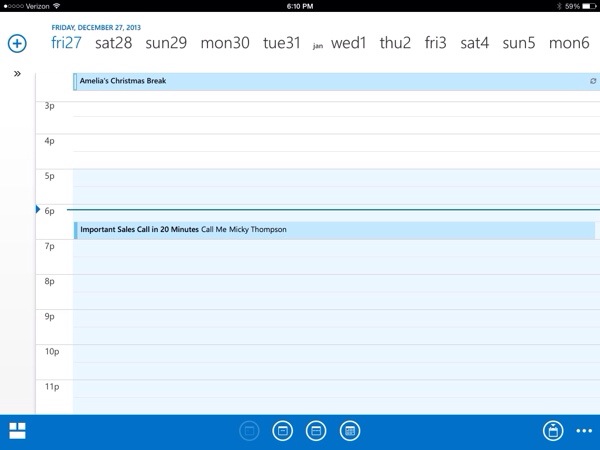This screenshot has height=450, width=600.
Task: Switch to work week view icon
Action: 282,431
